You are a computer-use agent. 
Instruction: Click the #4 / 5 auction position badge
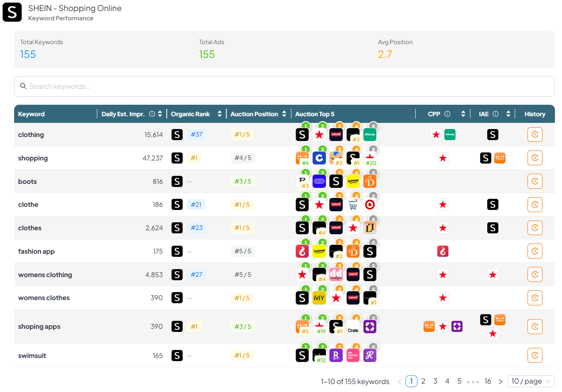tap(243, 158)
